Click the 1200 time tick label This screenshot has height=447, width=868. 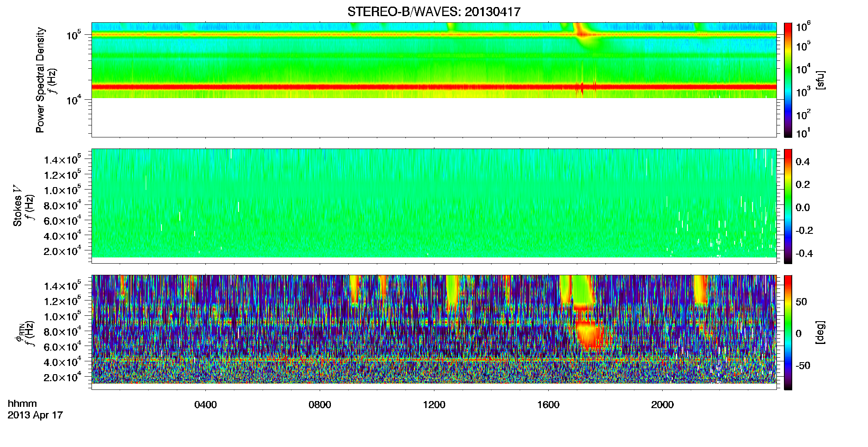434,405
